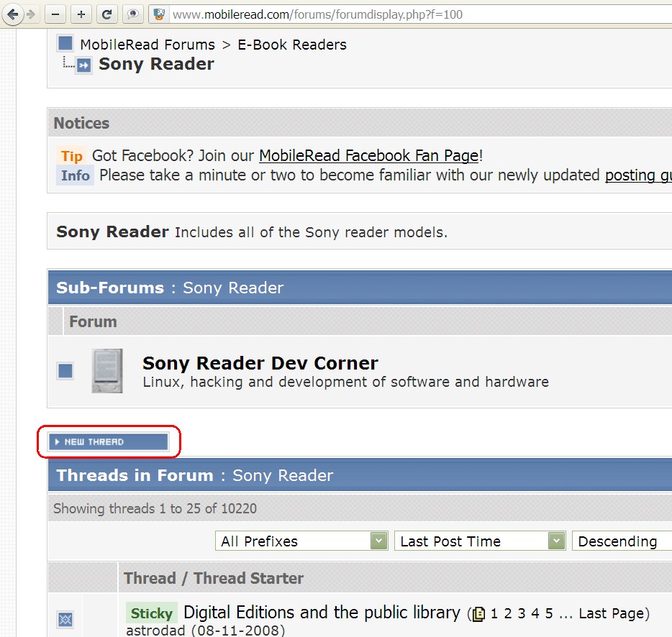The image size is (672, 637).
Task: Click the blue Info label
Action: 75,175
